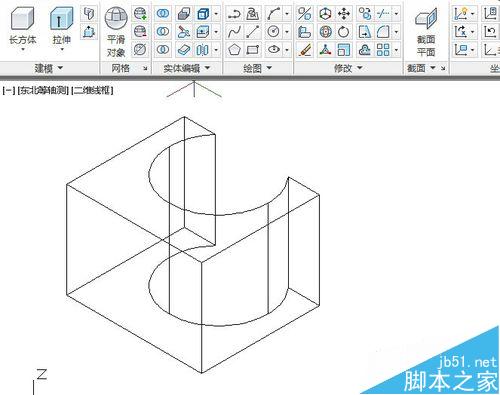Open dropdown arrow under Extrude (拉伸)
This screenshot has height=395, width=500.
point(62,50)
